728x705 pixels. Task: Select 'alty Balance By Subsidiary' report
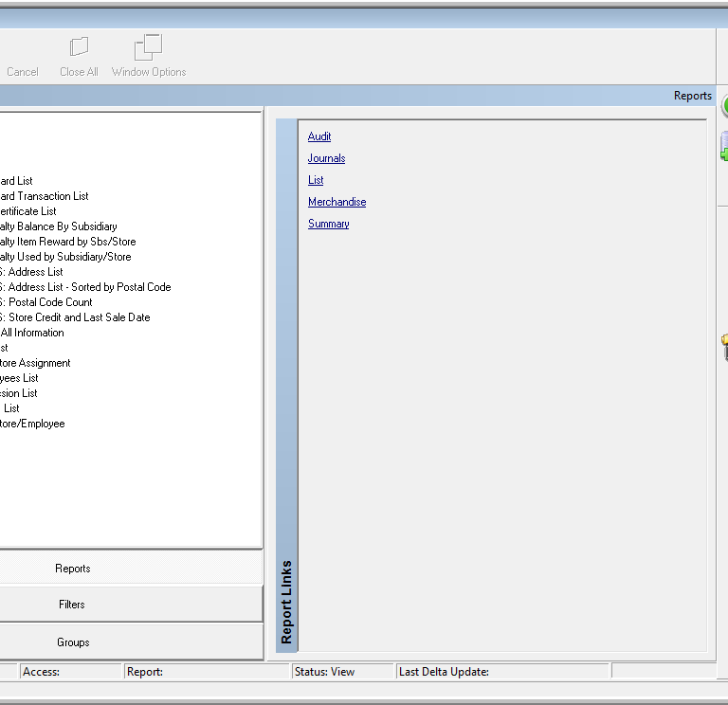coord(59,226)
